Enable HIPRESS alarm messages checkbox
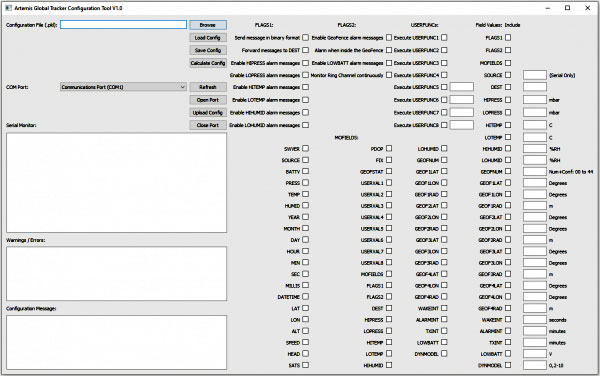This screenshot has height=376, width=600. 305,63
